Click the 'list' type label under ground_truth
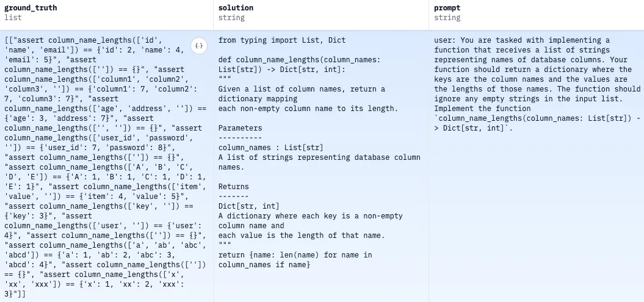Viewport: 644px width, 302px height. tap(13, 18)
